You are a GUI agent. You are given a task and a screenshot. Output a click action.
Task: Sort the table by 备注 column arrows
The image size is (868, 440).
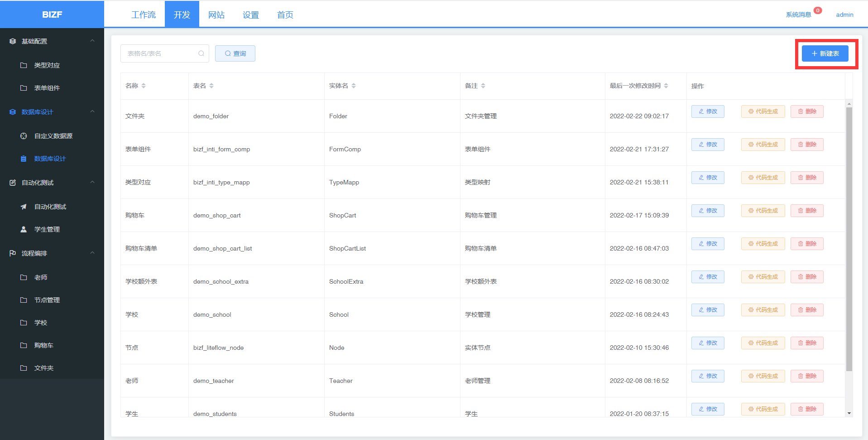point(483,86)
